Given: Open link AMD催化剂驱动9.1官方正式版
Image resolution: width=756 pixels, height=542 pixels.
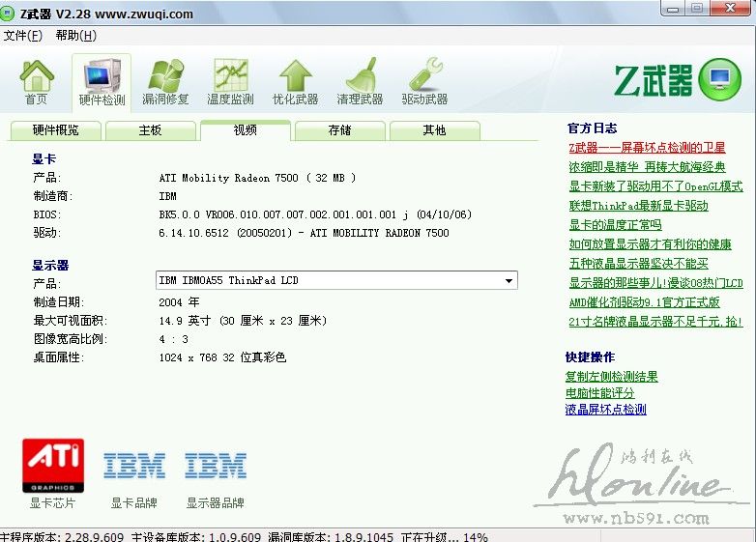Looking at the screenshot, I should click(x=644, y=302).
